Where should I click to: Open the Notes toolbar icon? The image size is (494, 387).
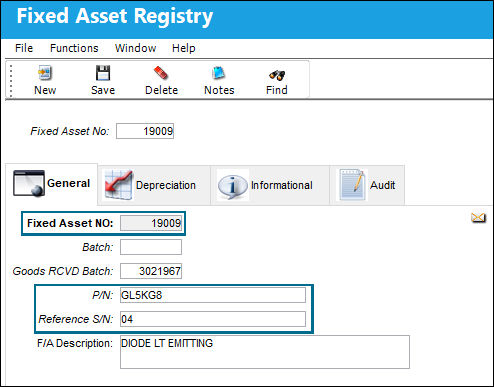coord(219,73)
